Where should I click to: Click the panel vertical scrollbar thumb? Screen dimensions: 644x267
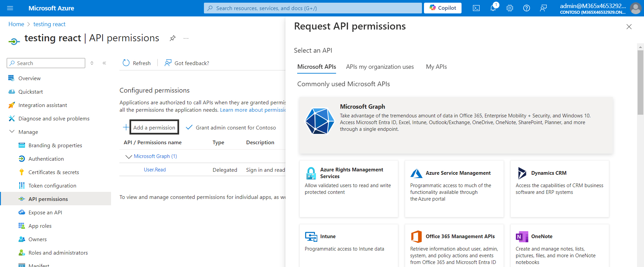[640, 82]
